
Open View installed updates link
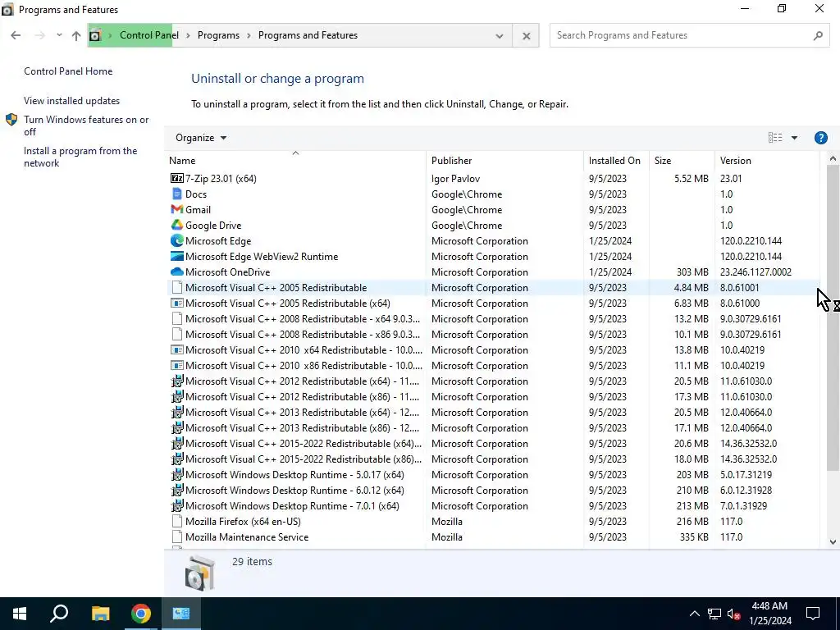[72, 101]
